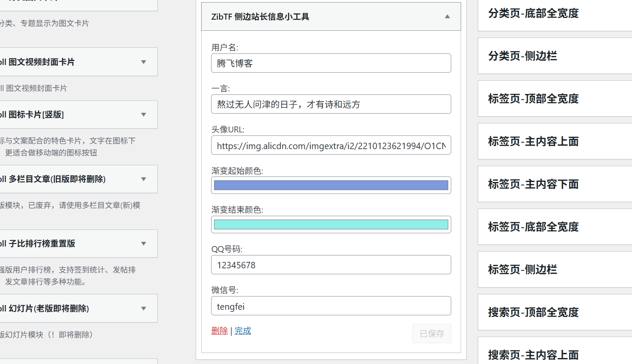Pick the 渐变结束颜色 gradient end color

(x=331, y=224)
